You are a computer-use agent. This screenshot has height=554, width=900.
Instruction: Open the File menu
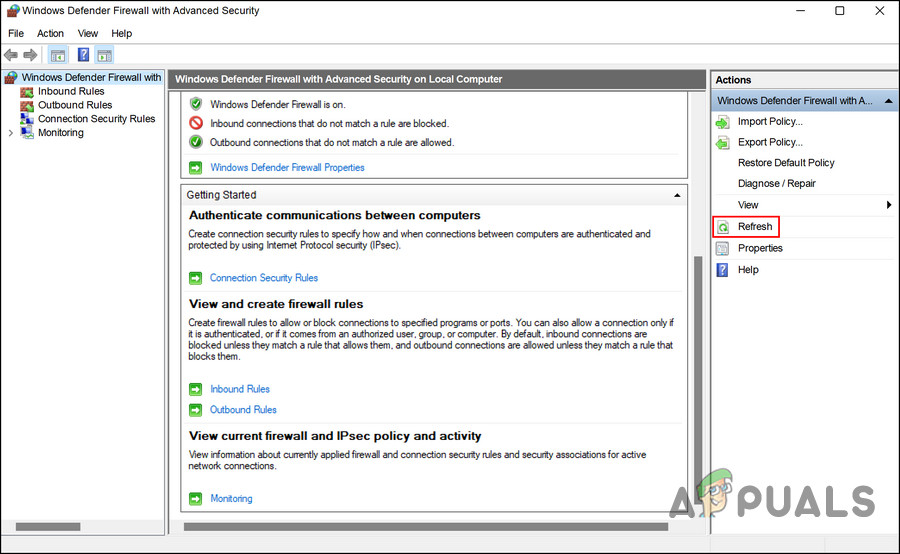[x=16, y=33]
